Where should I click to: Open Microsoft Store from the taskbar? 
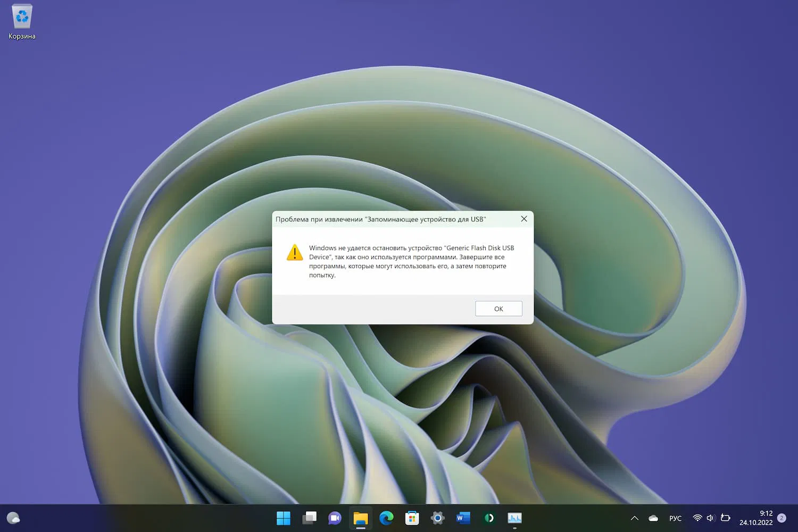coord(412,518)
